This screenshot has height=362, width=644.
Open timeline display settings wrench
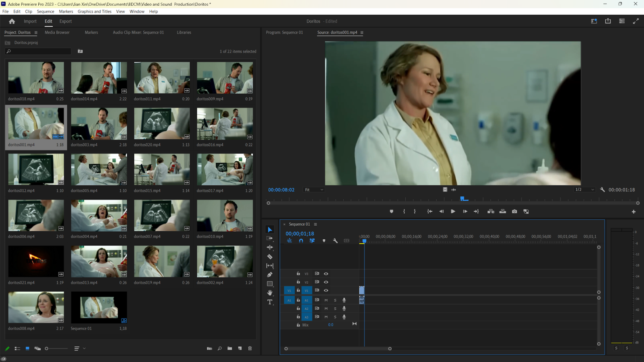(x=335, y=241)
